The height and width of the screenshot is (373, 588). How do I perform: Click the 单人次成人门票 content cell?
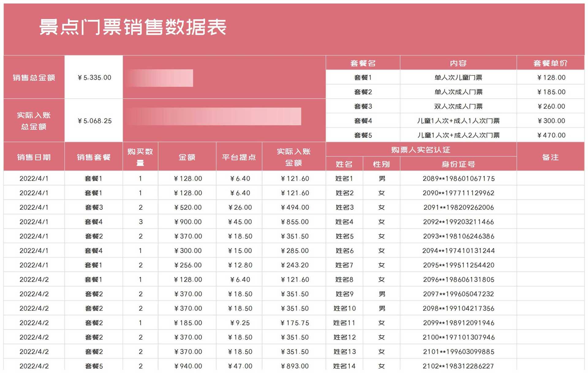[458, 92]
